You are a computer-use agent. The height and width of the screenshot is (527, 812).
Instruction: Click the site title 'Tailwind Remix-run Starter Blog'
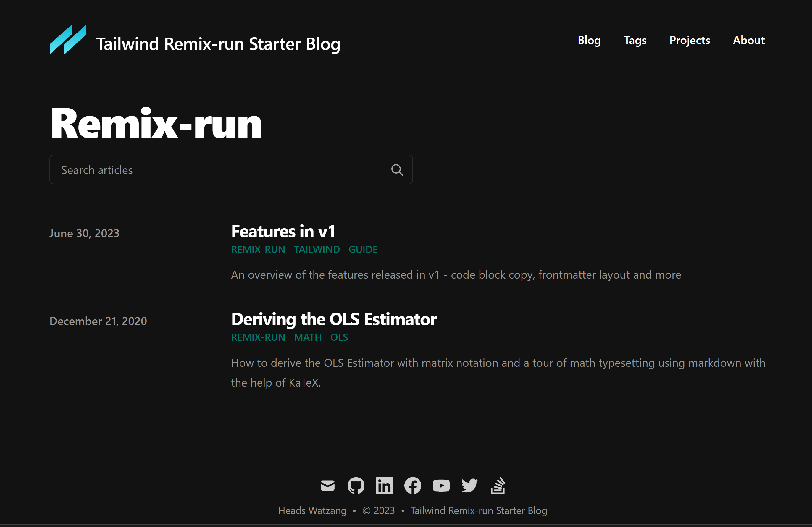218,44
